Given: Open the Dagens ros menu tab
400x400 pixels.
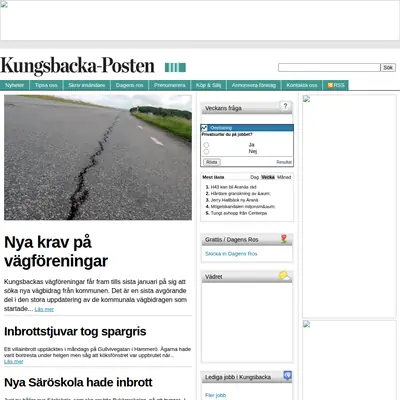Looking at the screenshot, I should (x=129, y=85).
